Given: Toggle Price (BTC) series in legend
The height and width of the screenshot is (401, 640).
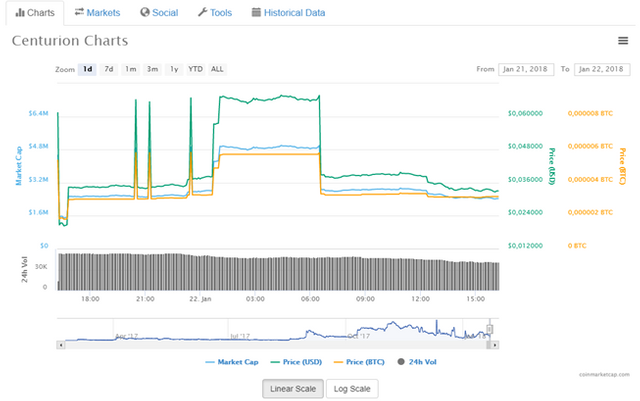Looking at the screenshot, I should click(x=359, y=362).
